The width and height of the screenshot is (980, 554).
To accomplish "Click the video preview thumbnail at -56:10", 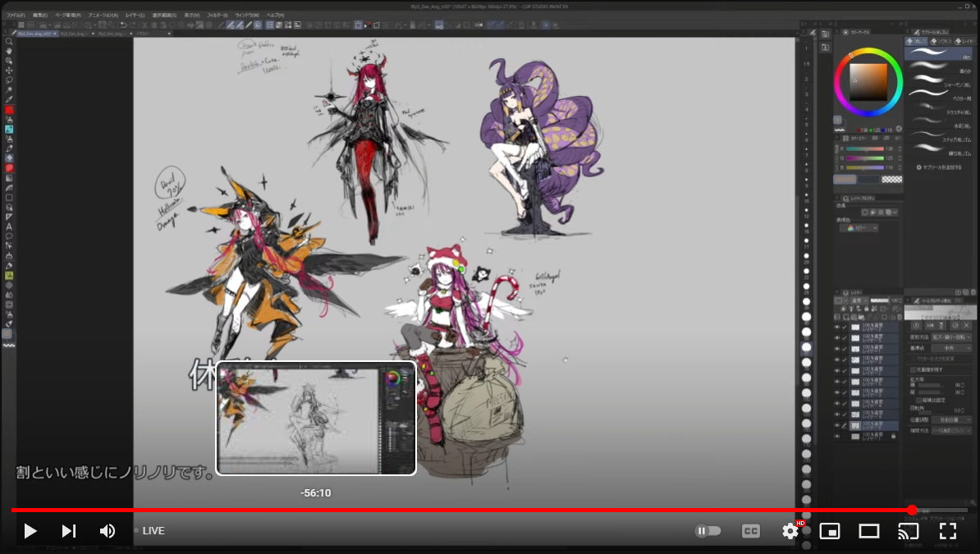I will 316,418.
